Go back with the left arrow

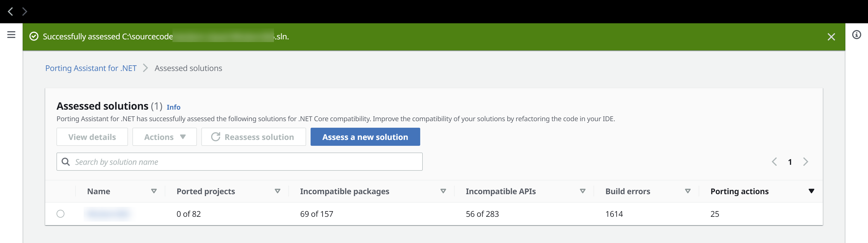10,12
